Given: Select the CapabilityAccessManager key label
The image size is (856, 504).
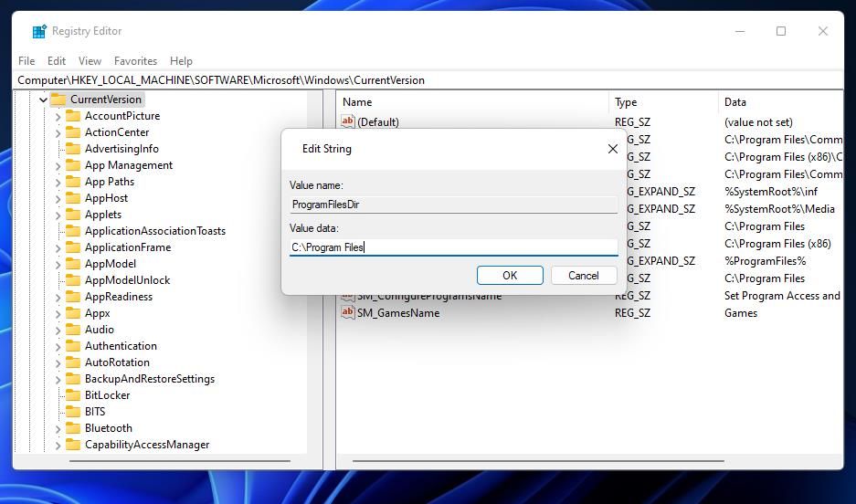Looking at the screenshot, I should pos(147,445).
